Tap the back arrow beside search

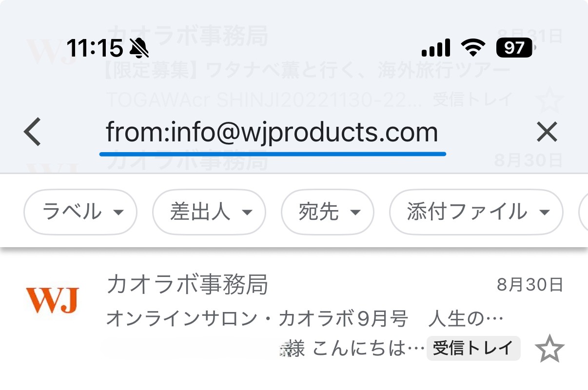33,133
